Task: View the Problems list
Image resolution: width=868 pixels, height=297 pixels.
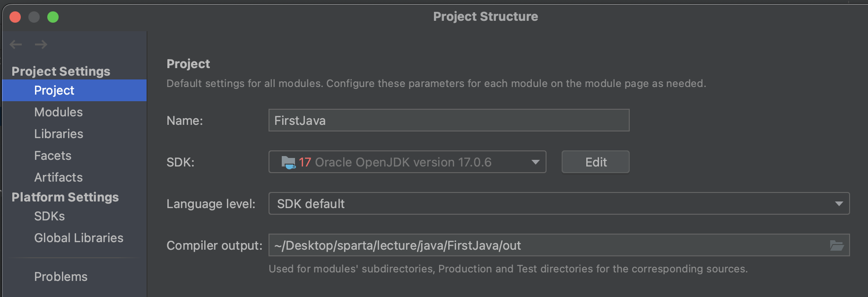Action: coord(61,277)
